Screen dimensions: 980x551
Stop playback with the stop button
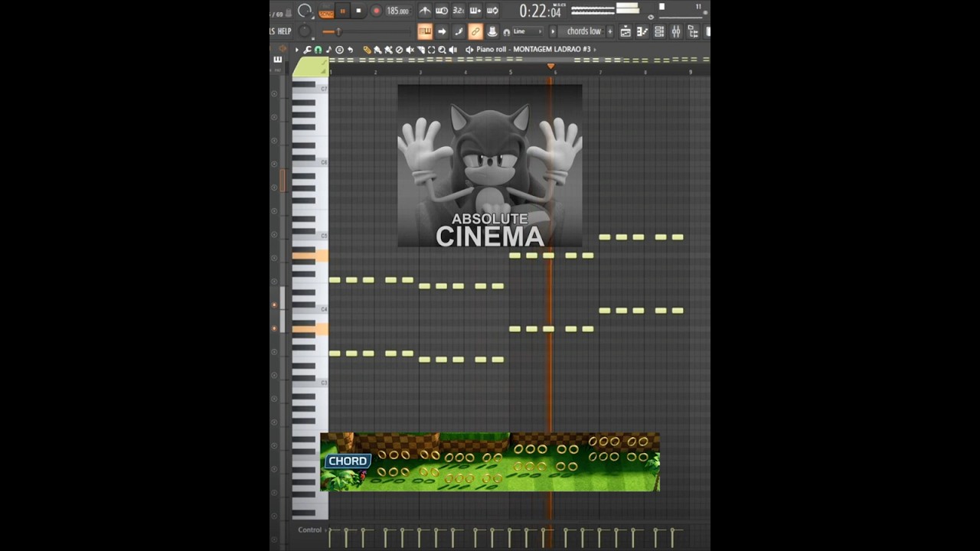pyautogui.click(x=358, y=11)
